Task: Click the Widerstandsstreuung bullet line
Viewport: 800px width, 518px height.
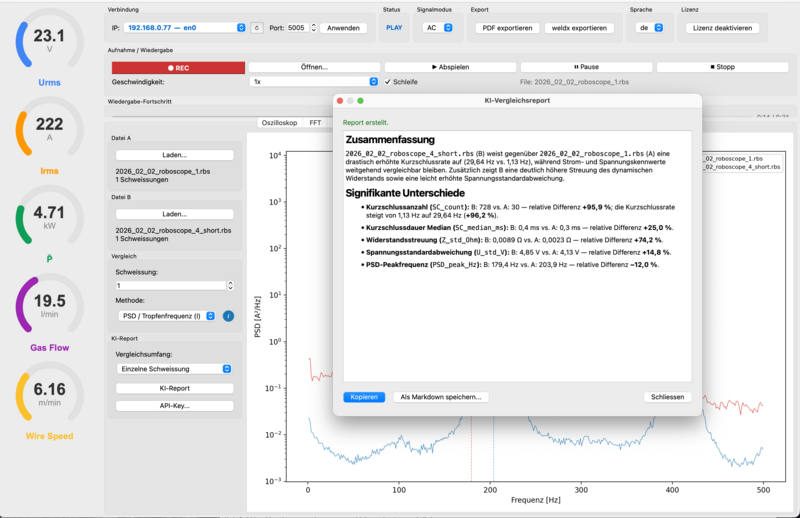Action: click(512, 240)
